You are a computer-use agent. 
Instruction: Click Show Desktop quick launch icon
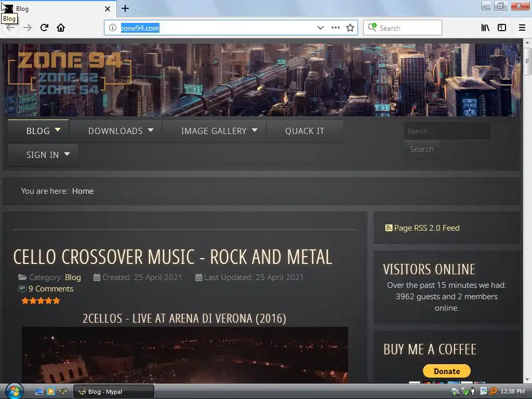coord(39,392)
